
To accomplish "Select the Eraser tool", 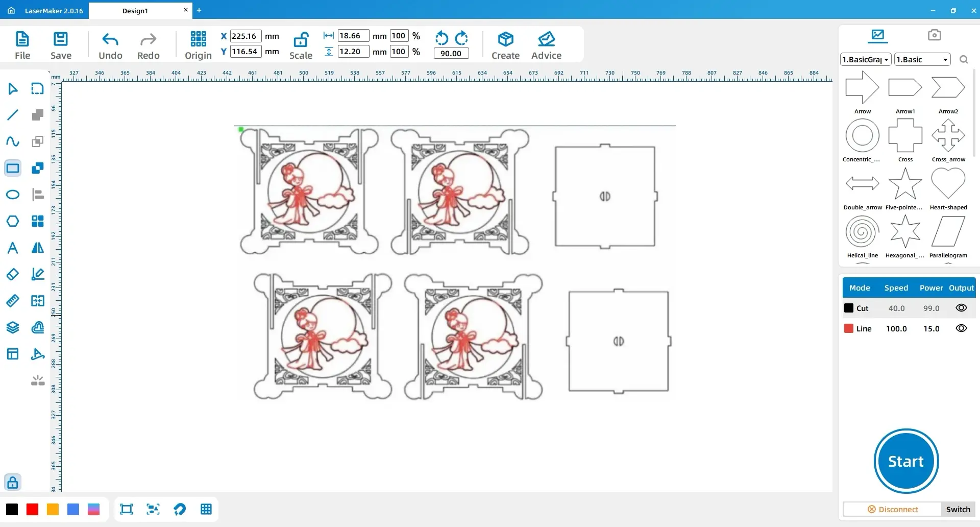I will click(13, 274).
